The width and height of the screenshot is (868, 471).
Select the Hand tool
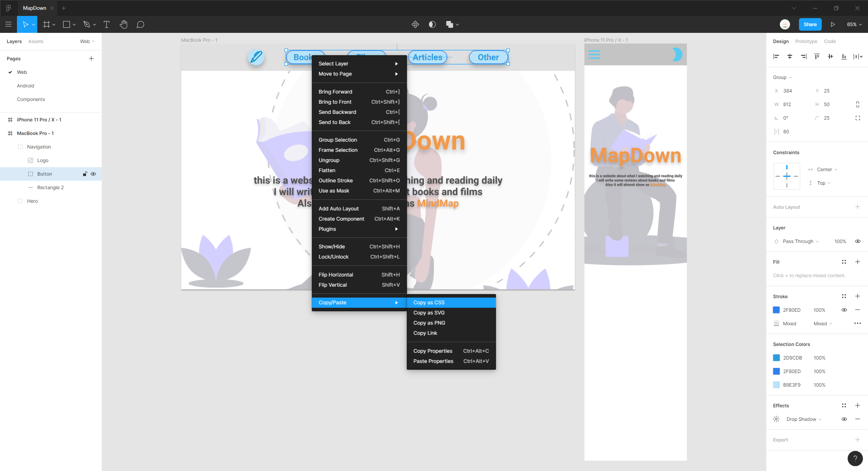tap(123, 24)
